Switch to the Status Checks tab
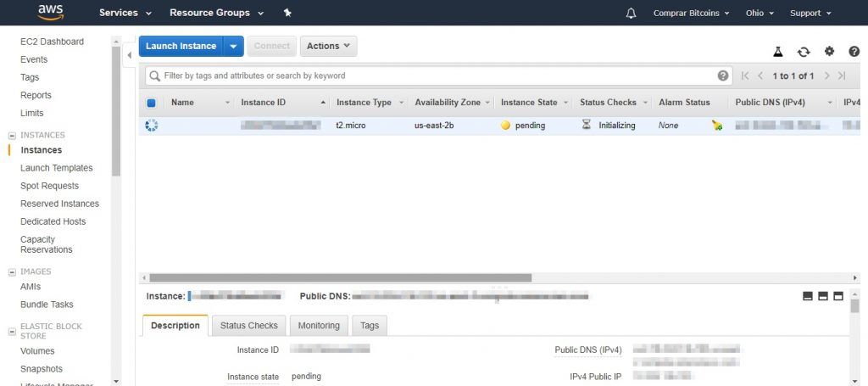Viewport: 868px width, 386px height. 249,326
